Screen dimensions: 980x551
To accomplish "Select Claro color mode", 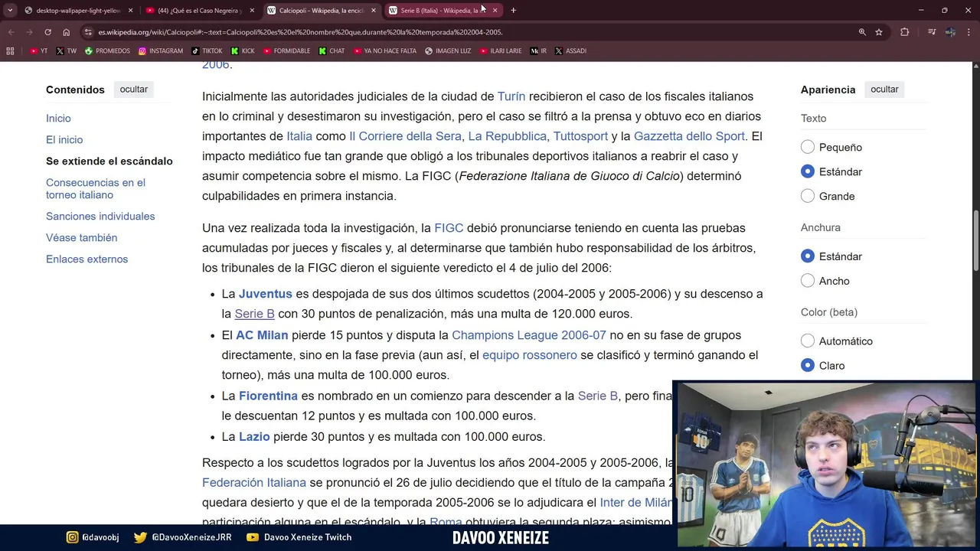I will [x=808, y=366].
